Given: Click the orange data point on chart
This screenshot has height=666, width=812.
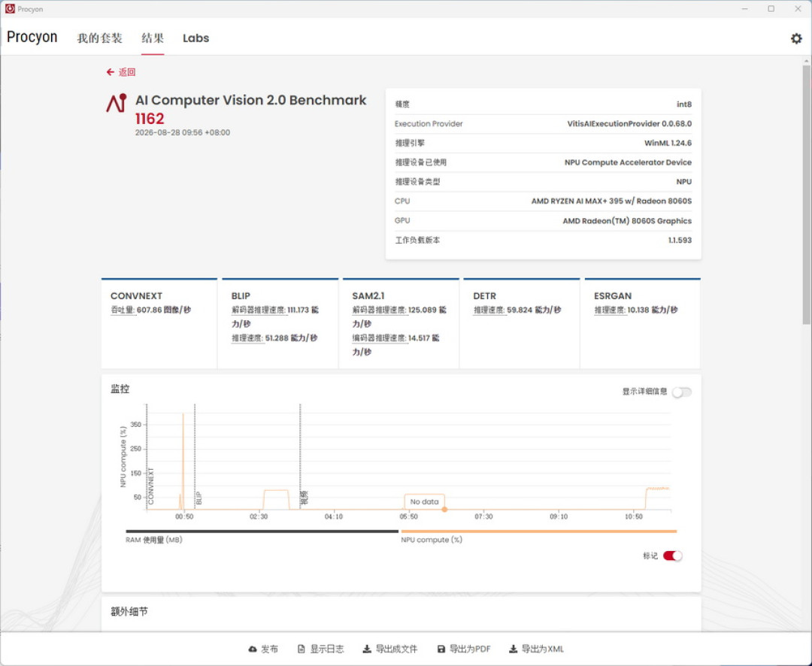Looking at the screenshot, I should click(444, 510).
